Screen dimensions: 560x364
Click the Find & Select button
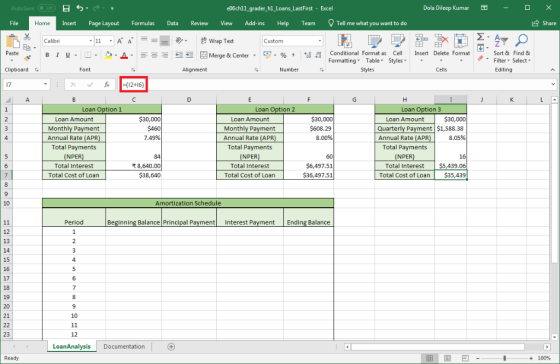[521, 49]
